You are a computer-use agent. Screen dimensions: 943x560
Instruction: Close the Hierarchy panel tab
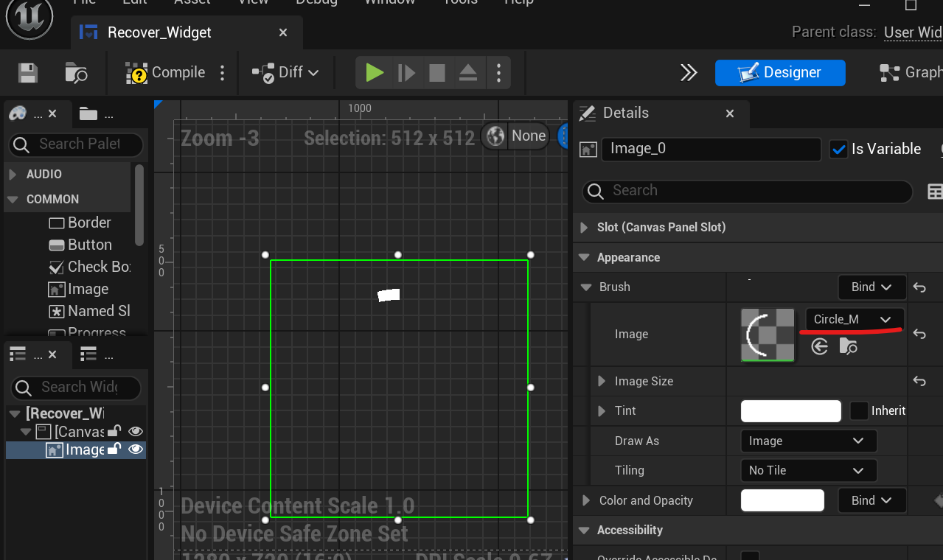[53, 355]
